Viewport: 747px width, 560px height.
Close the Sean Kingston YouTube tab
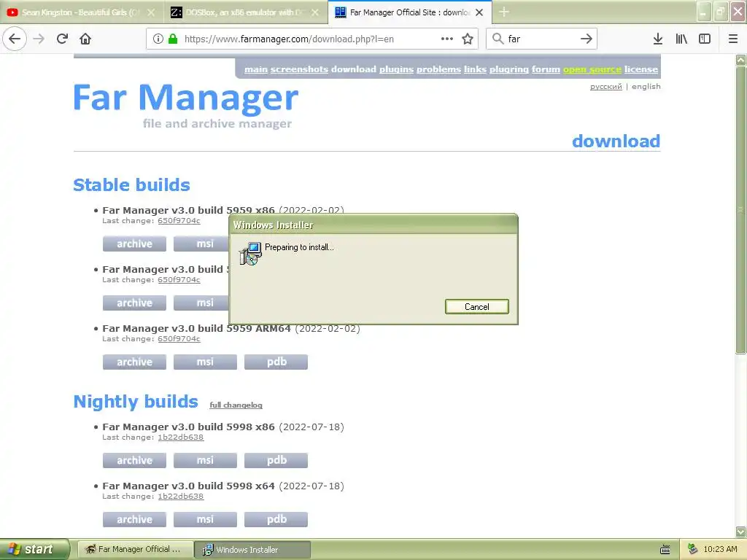151,12
